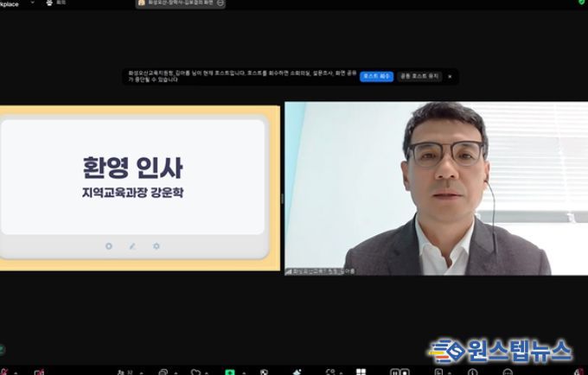The height and width of the screenshot is (375, 588).
Task: Select the shared screen tab at top
Action: click(x=180, y=3)
